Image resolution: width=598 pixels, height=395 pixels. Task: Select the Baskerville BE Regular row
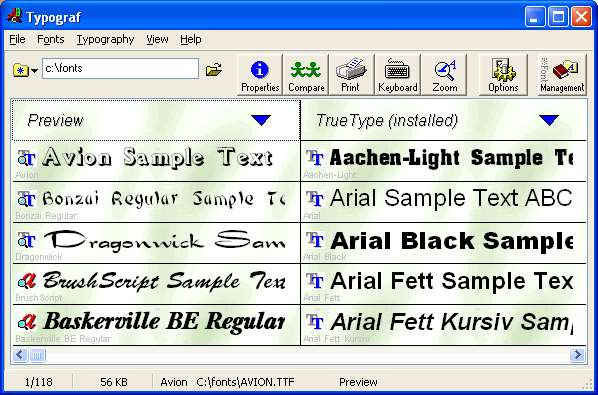click(156, 325)
